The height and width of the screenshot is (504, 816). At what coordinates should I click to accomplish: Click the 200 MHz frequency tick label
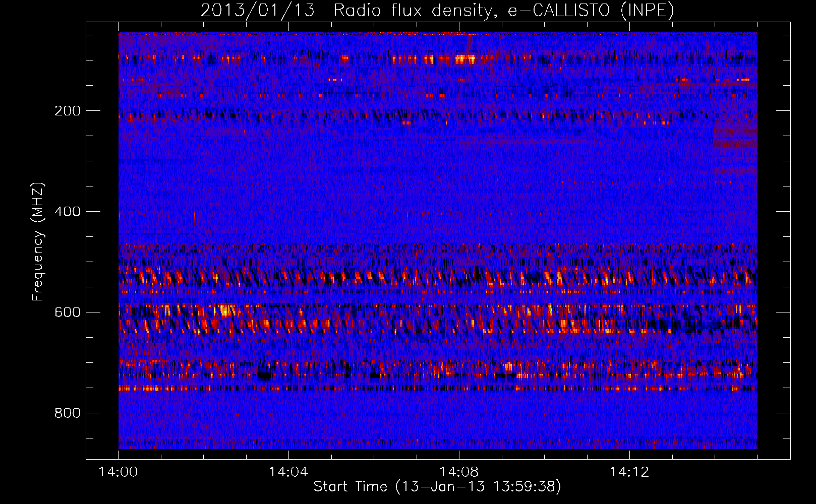point(68,111)
